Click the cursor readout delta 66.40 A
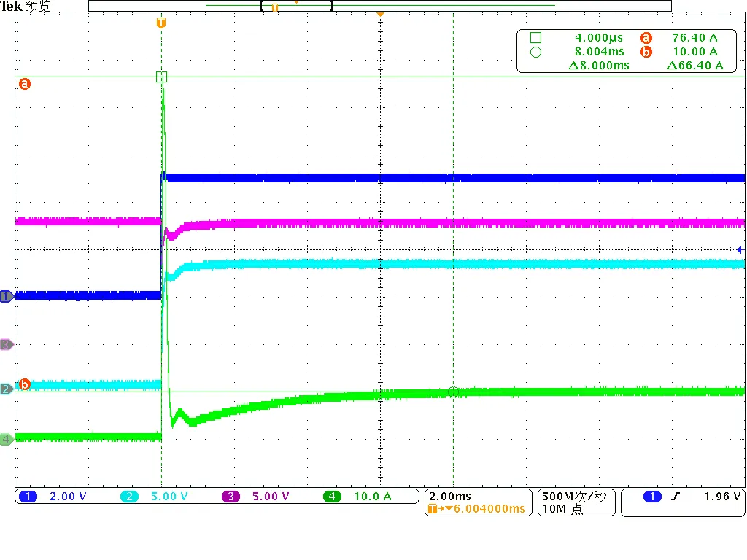Image resolution: width=747 pixels, height=560 pixels. click(x=695, y=65)
